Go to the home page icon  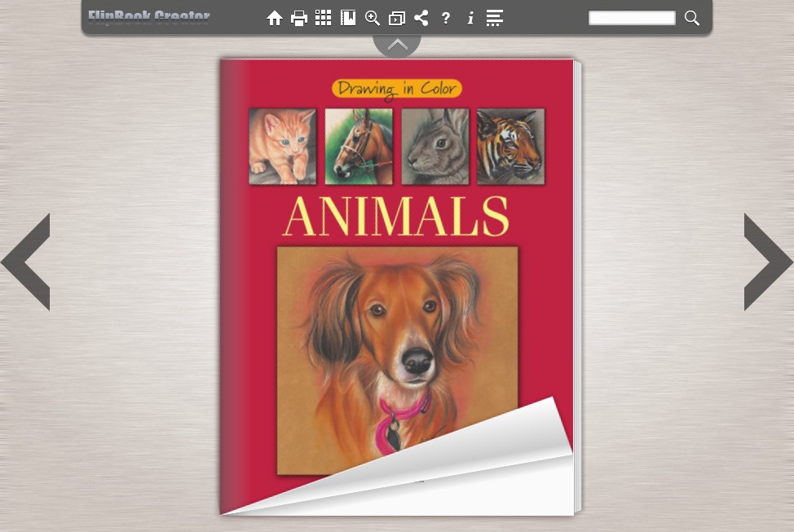coord(275,18)
